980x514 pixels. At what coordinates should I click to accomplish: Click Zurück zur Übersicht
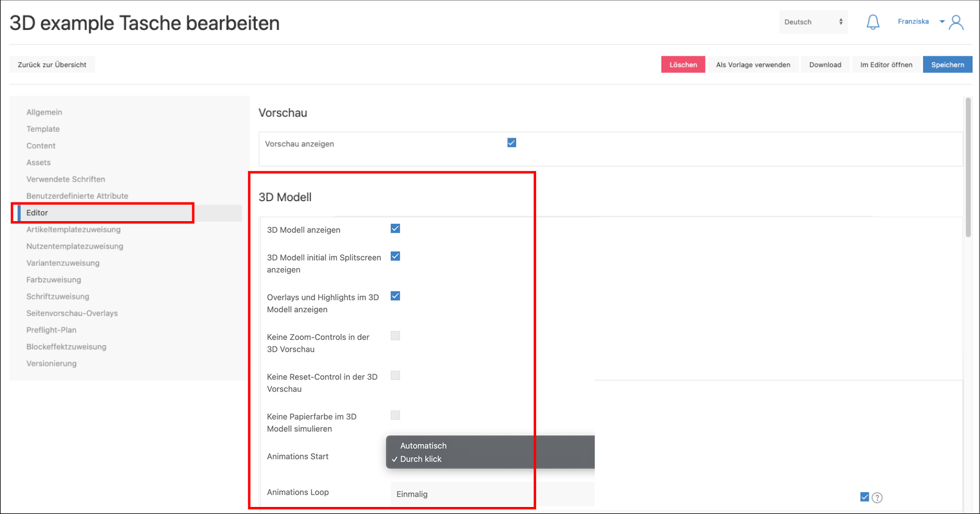52,65
